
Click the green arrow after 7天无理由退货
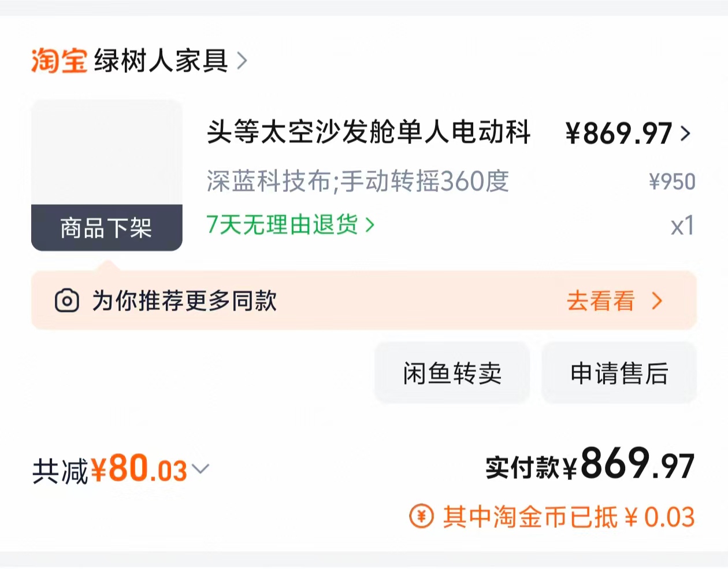pos(370,225)
